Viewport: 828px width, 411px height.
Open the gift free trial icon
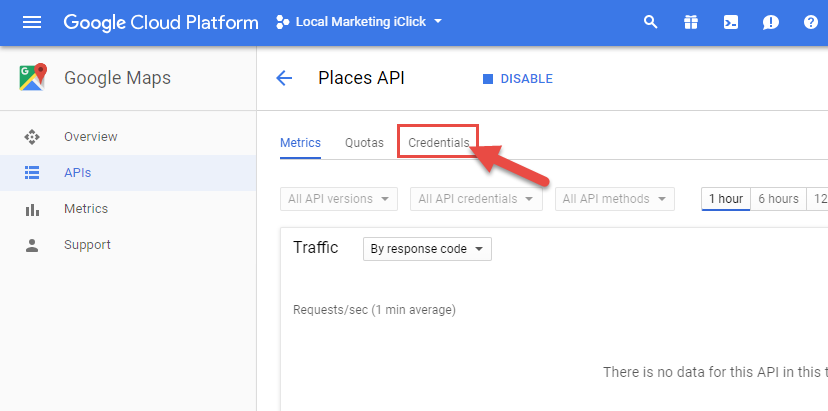tap(691, 22)
